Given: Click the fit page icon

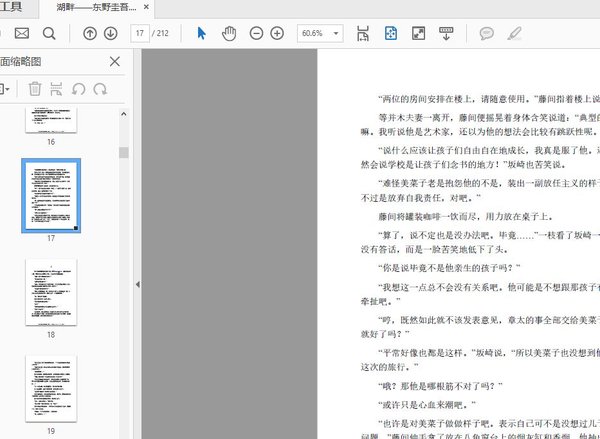Looking at the screenshot, I should click(391, 33).
